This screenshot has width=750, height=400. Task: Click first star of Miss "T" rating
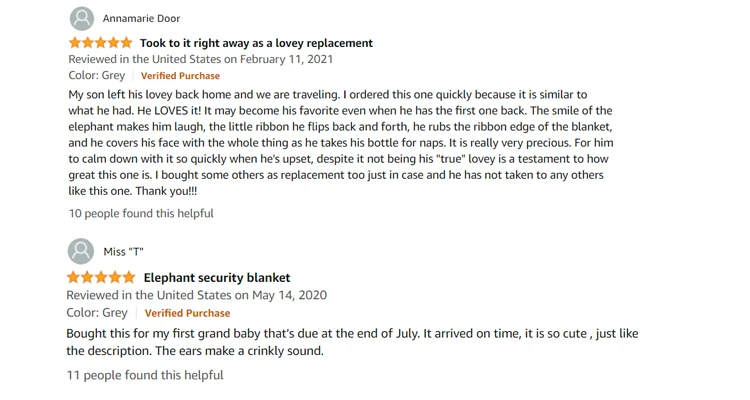pyautogui.click(x=74, y=277)
